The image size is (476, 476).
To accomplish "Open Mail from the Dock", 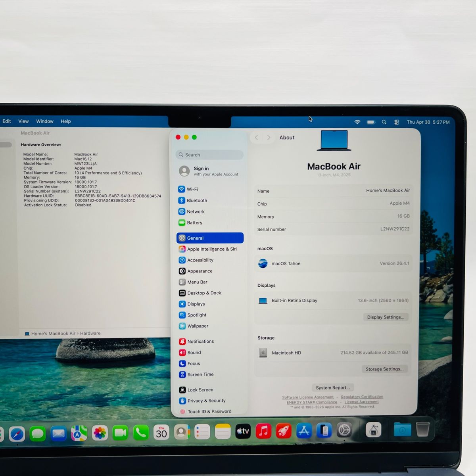I will [58, 433].
